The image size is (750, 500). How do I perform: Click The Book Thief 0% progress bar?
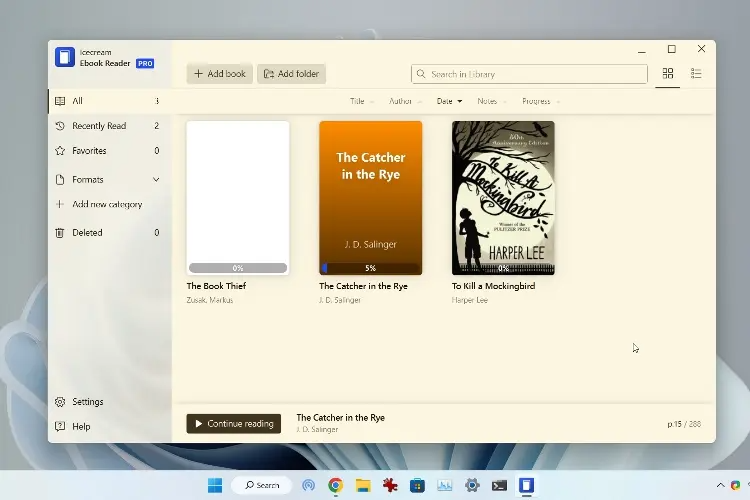click(x=238, y=268)
